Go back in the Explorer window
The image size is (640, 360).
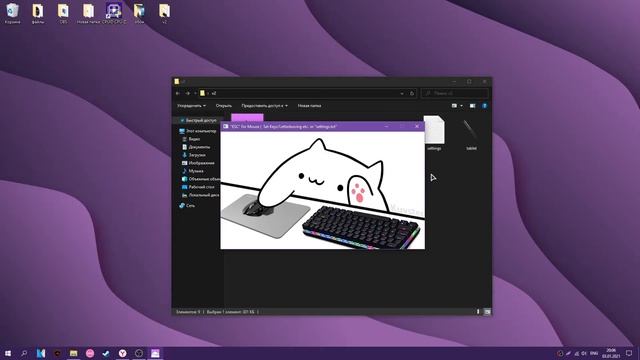178,93
